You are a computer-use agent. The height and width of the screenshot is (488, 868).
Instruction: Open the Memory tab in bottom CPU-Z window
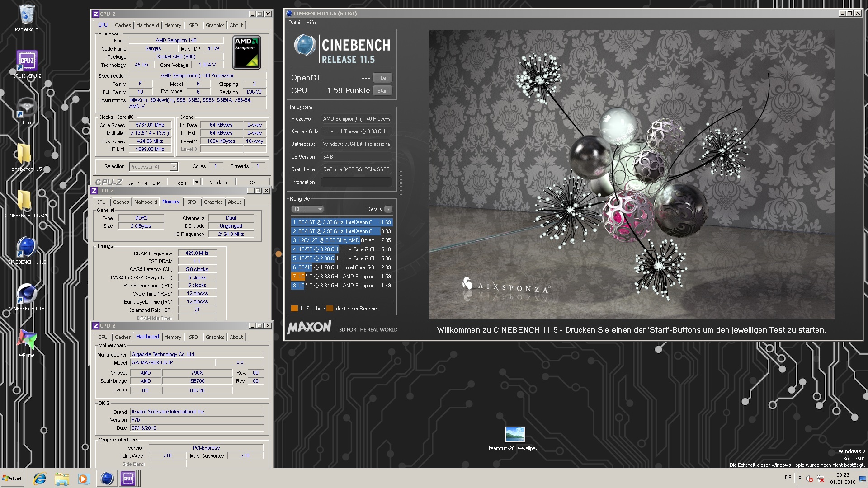tap(173, 337)
